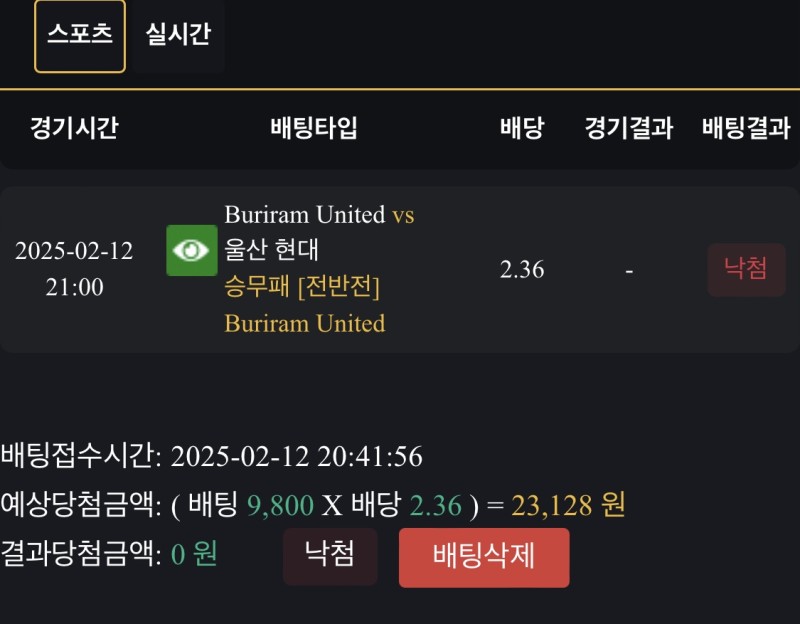The width and height of the screenshot is (800, 624).
Task: Switch to the 실시간 tab
Action: coord(178,35)
